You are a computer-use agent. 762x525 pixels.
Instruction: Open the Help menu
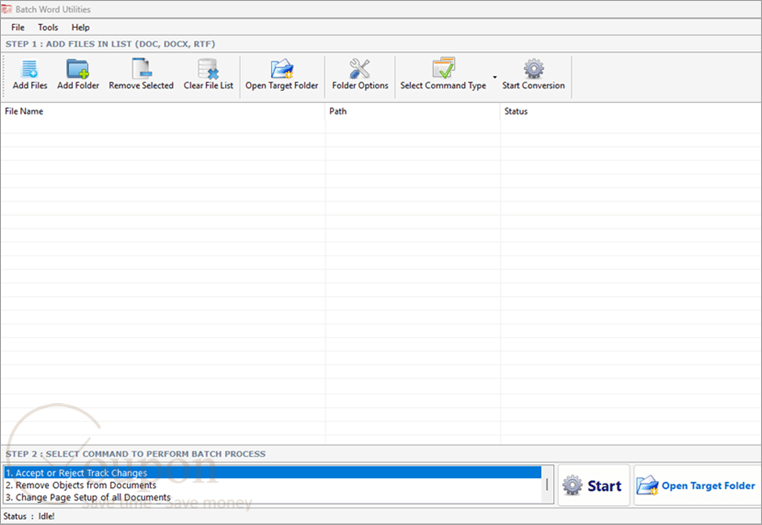coord(80,27)
